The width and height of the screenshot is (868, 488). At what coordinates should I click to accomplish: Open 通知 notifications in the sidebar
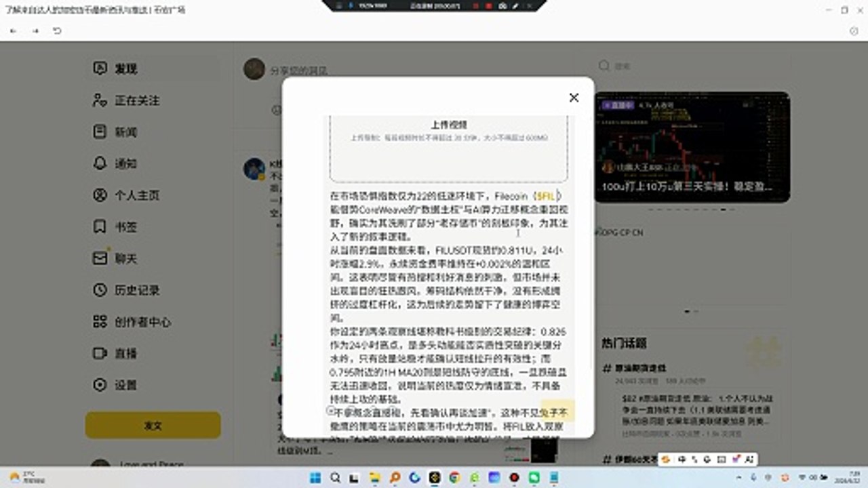click(x=125, y=163)
